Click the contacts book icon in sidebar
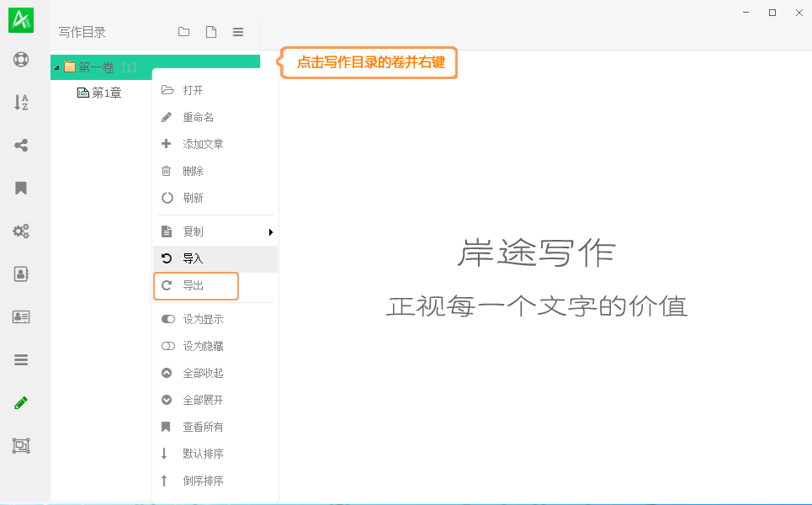This screenshot has width=812, height=505. point(21,274)
